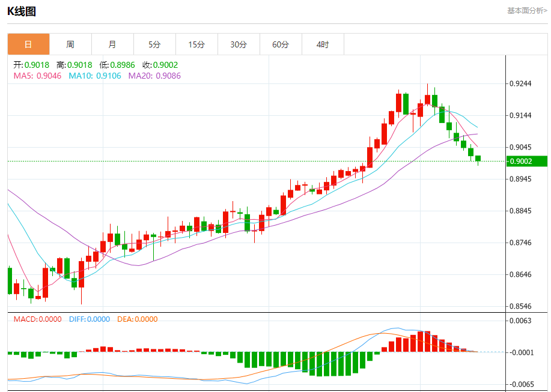Click the 0.0063 MACD axis label
551x392 pixels.
click(520, 321)
